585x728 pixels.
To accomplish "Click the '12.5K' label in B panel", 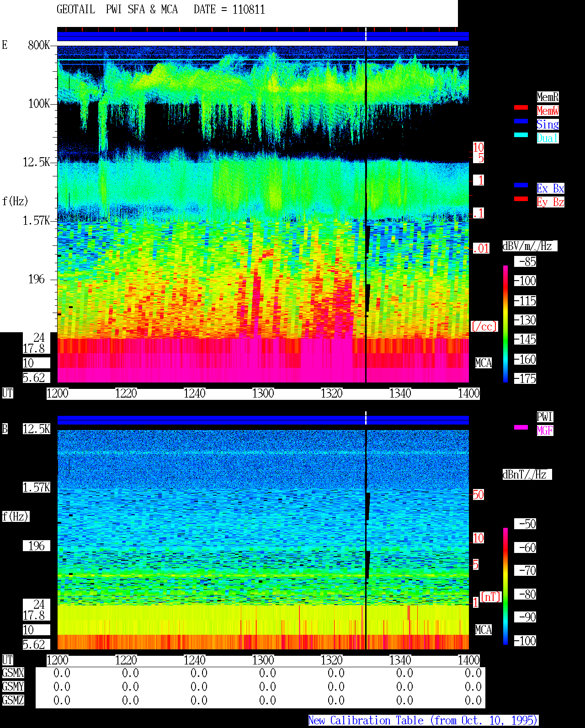I will [37, 429].
